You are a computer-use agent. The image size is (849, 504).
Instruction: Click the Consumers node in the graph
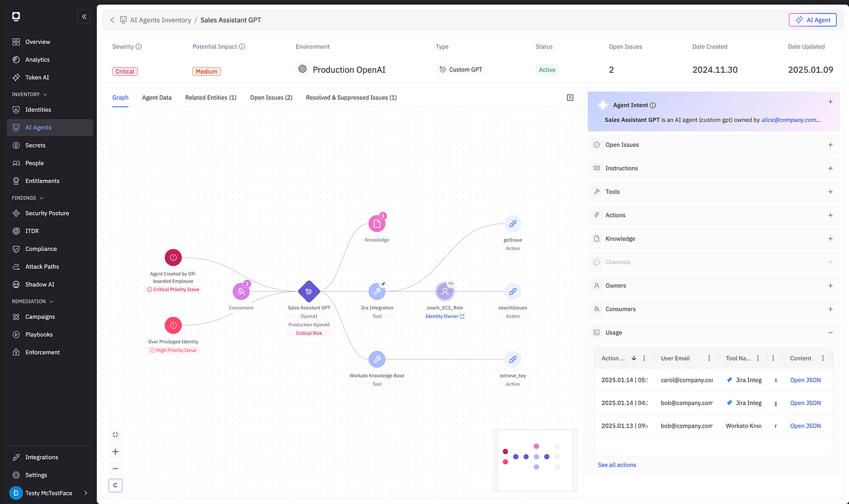pyautogui.click(x=241, y=291)
